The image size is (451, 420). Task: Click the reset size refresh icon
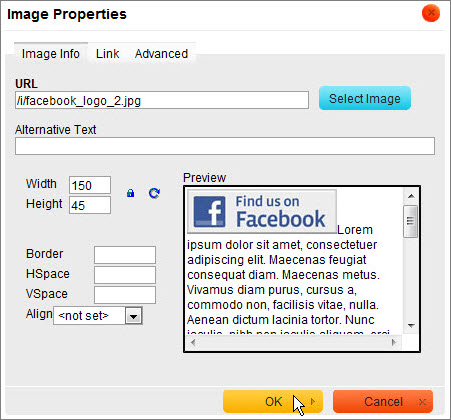(154, 193)
